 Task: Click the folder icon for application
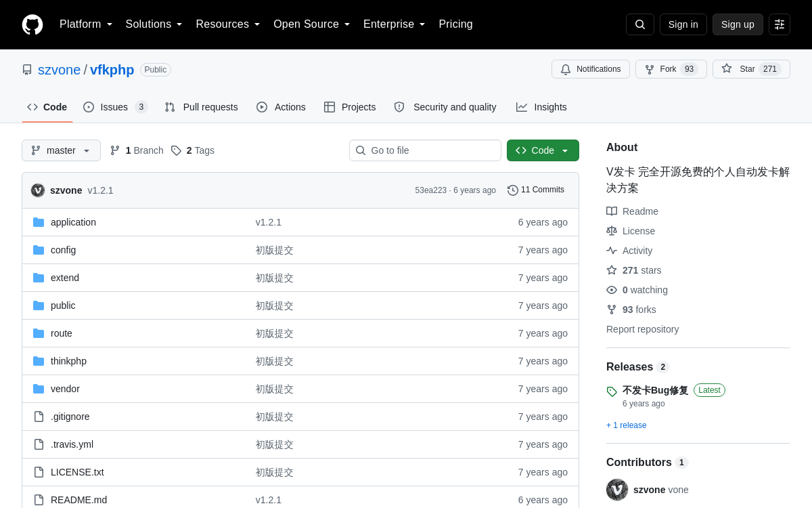point(39,222)
